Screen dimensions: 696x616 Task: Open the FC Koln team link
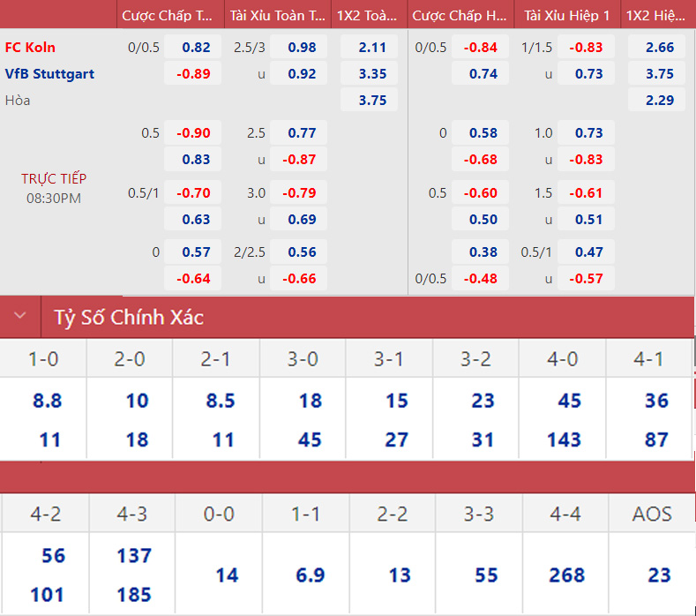coord(30,48)
